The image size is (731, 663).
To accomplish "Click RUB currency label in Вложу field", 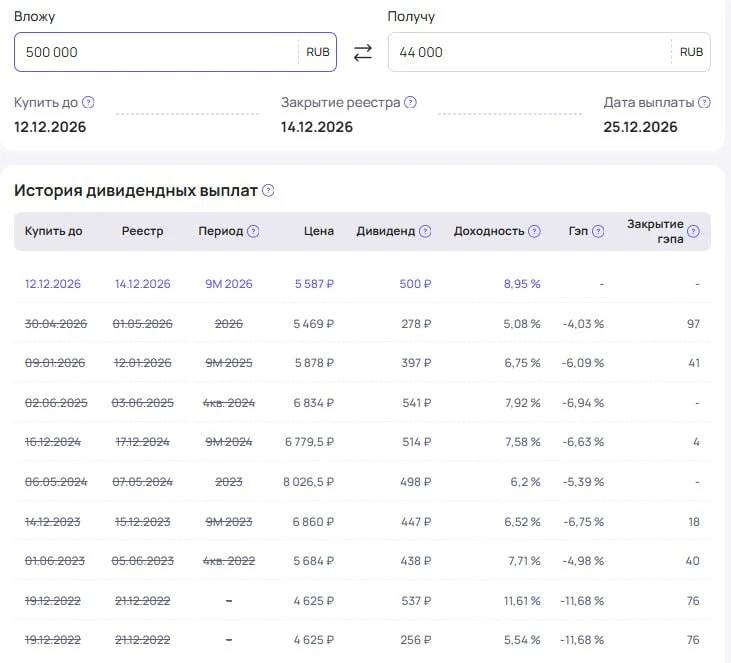I will click(x=317, y=52).
